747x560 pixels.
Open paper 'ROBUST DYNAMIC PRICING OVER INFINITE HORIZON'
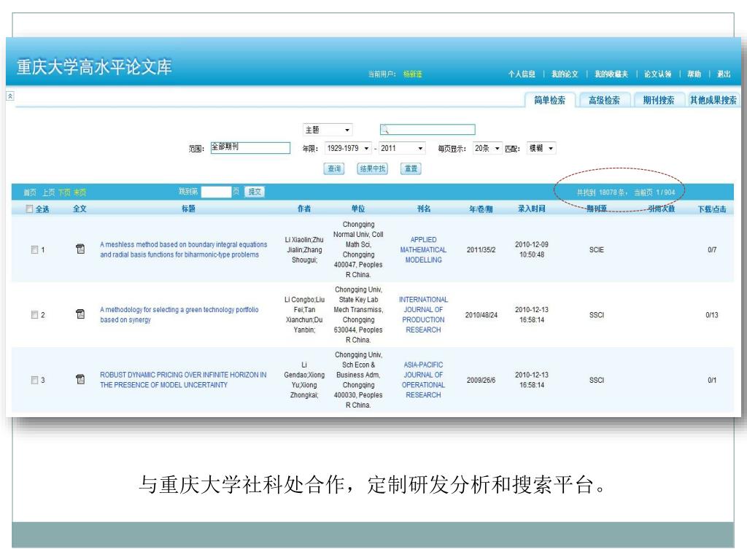[183, 380]
